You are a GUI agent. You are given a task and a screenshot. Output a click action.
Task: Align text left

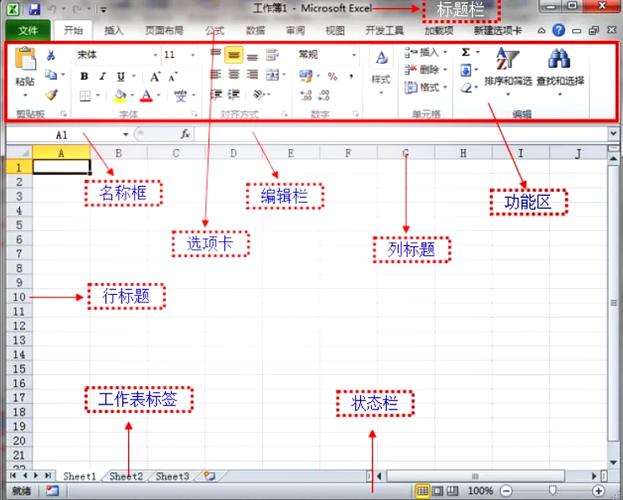215,74
